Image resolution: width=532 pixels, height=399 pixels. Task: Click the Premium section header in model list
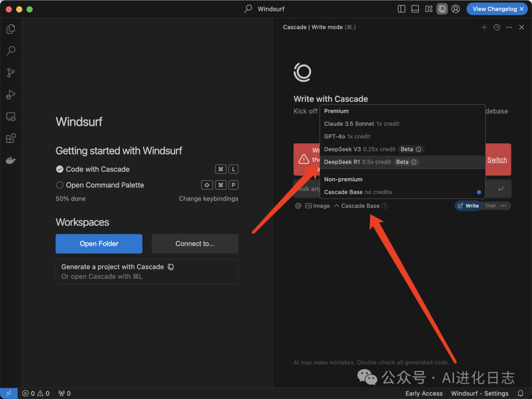pos(336,111)
